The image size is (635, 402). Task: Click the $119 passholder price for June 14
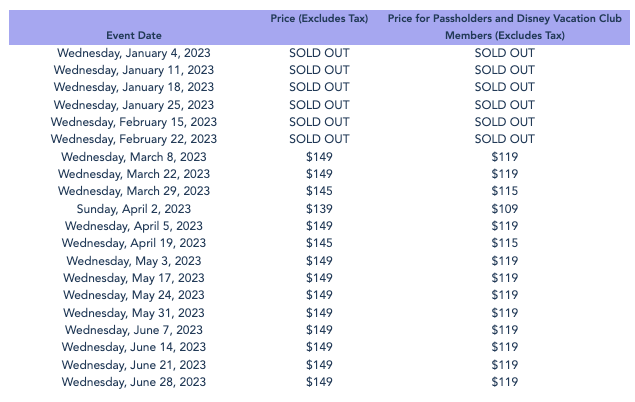tap(505, 347)
